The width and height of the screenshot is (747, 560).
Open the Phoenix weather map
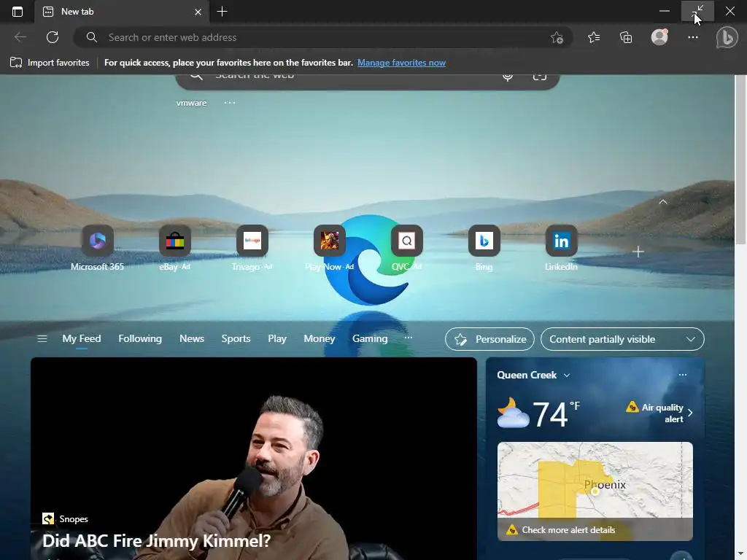[x=595, y=480]
